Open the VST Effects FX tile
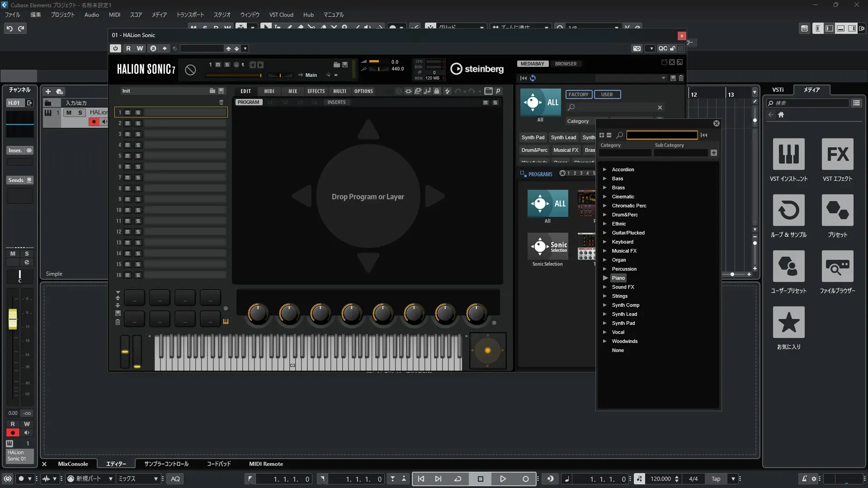 pyautogui.click(x=837, y=154)
